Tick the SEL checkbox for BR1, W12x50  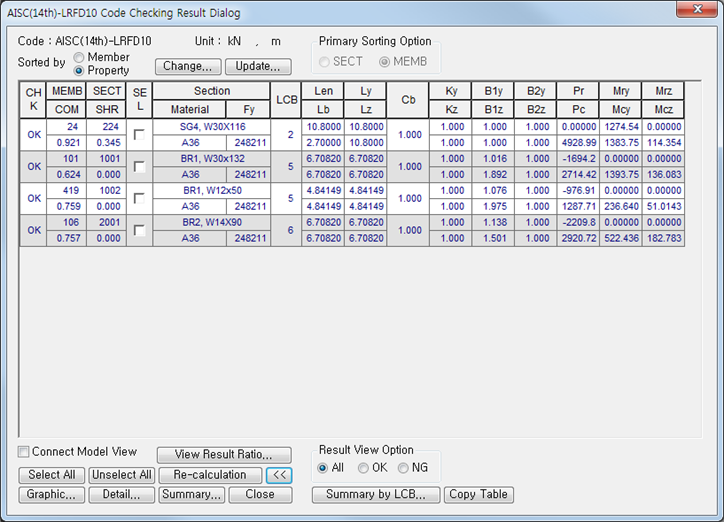[x=139, y=198]
